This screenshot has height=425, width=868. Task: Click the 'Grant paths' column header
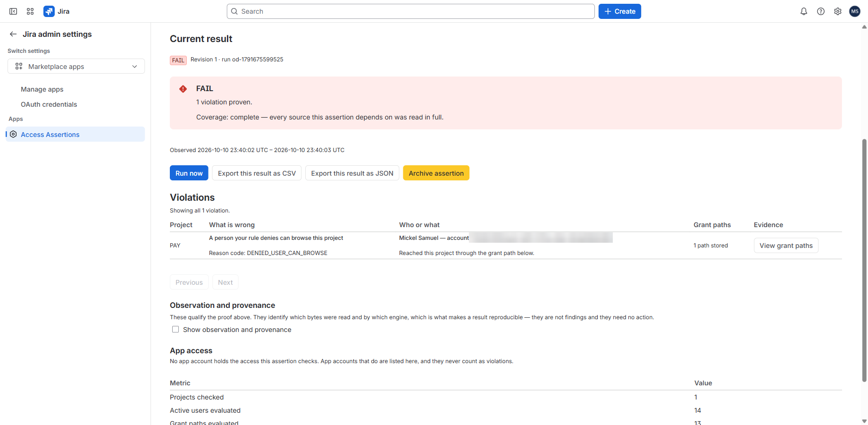[712, 225]
